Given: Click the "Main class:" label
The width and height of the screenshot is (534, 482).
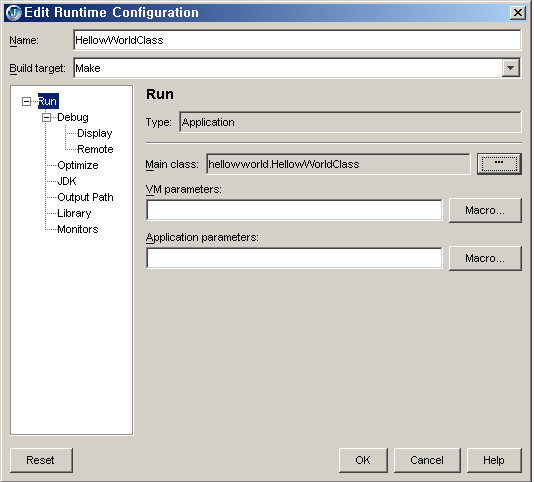Looking at the screenshot, I should tap(172, 165).
